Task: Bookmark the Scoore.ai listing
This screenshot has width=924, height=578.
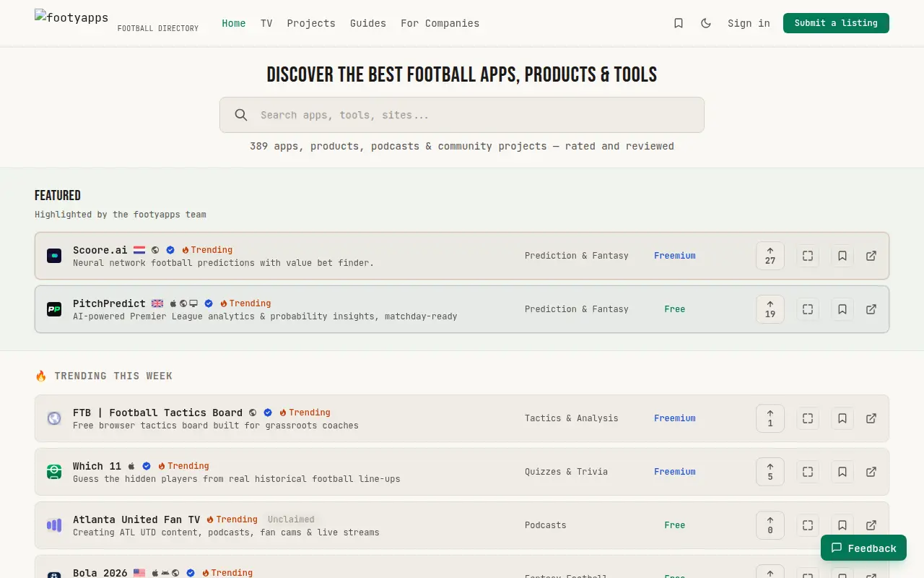Action: (x=842, y=256)
